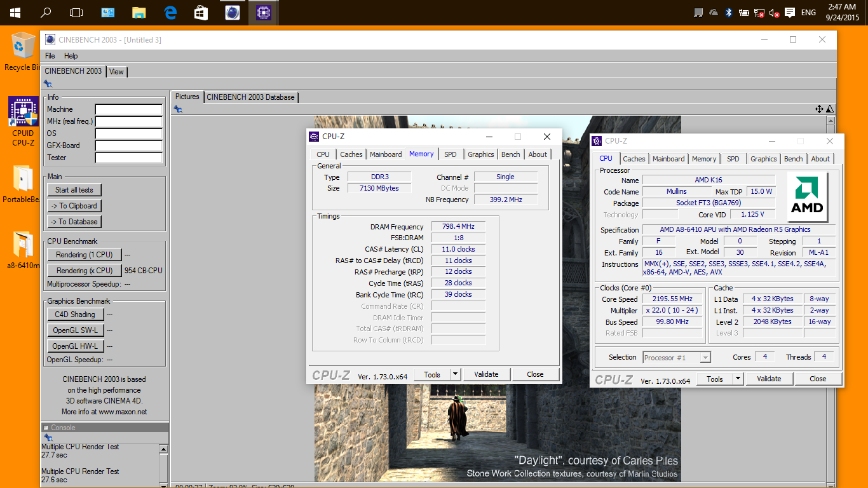The width and height of the screenshot is (868, 488).
Task: Switch to the View tab in CINEBENCH
Action: point(117,72)
